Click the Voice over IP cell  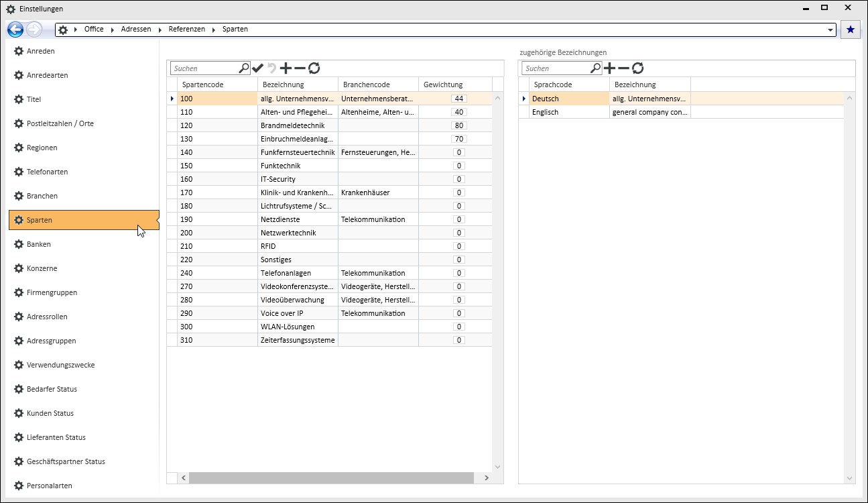point(298,313)
